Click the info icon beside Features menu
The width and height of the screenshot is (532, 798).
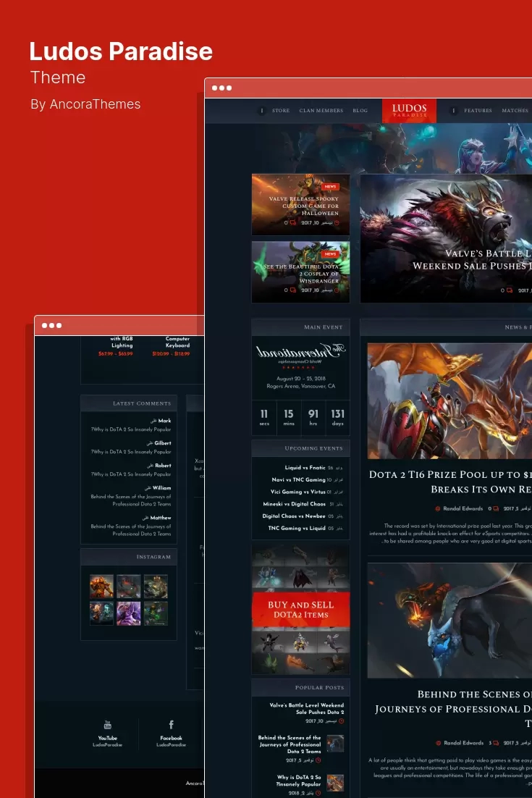coord(454,111)
